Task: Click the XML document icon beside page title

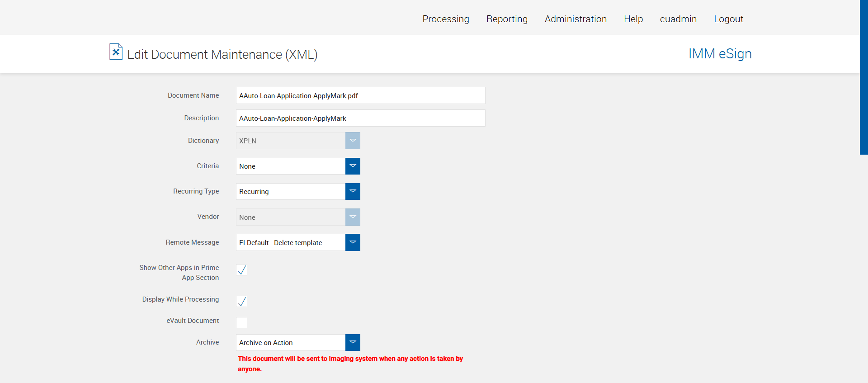Action: (116, 52)
